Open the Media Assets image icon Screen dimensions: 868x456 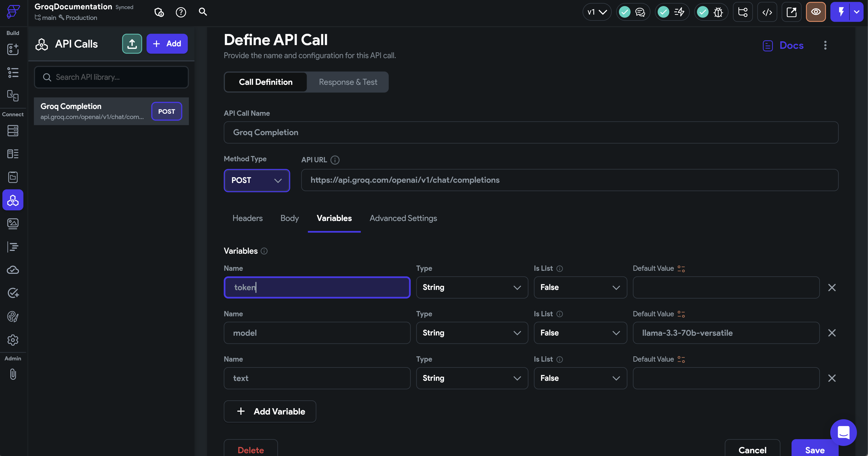(x=13, y=223)
